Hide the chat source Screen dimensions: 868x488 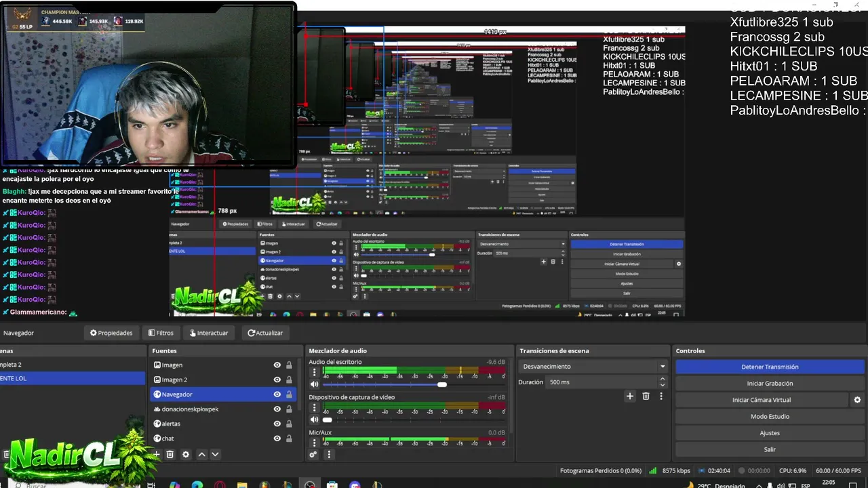(x=277, y=439)
